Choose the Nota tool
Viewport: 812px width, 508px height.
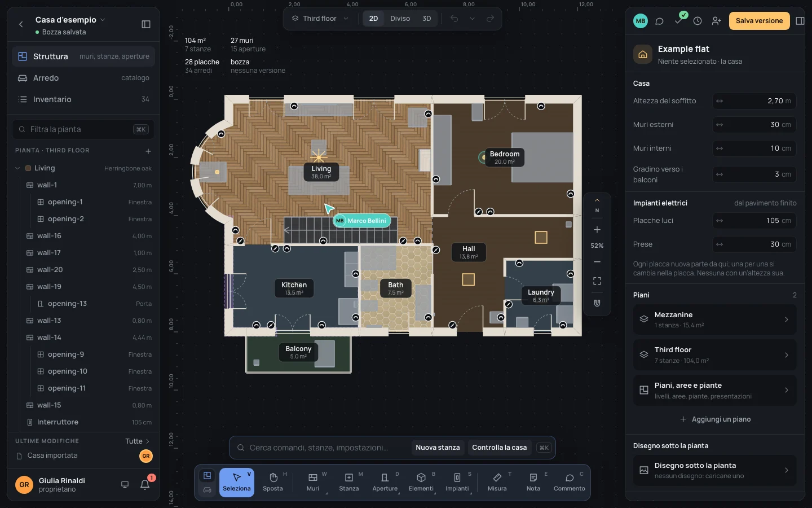[533, 483]
